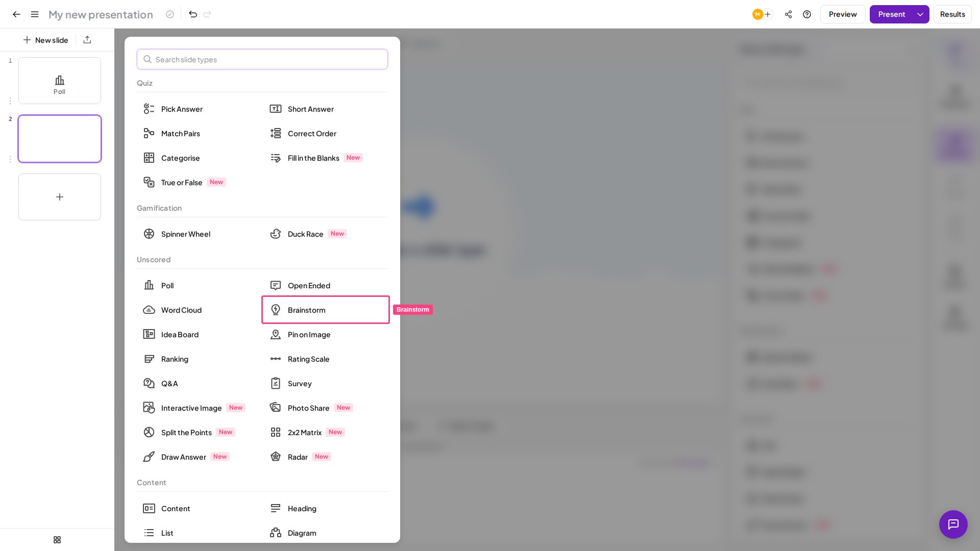Screen dimensions: 980x551
Task: Select the blank slide 2 thumbnail
Action: 60,139
